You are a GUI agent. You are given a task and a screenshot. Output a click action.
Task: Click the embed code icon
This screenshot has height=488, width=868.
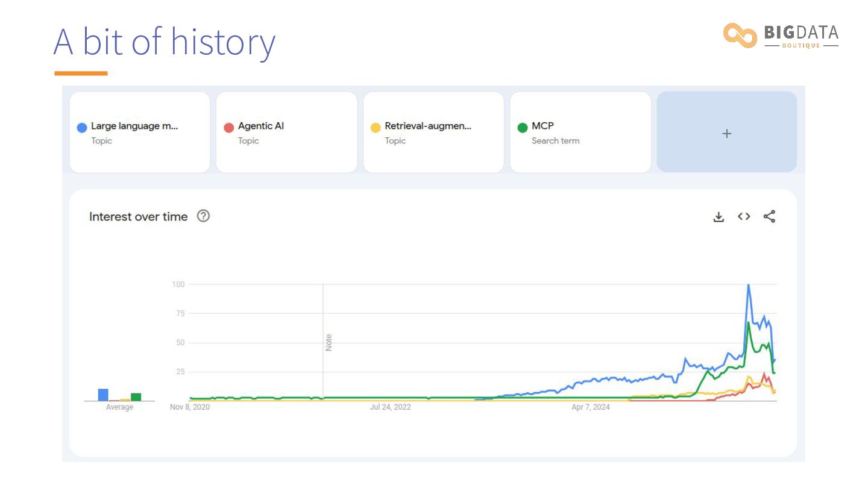click(x=744, y=217)
